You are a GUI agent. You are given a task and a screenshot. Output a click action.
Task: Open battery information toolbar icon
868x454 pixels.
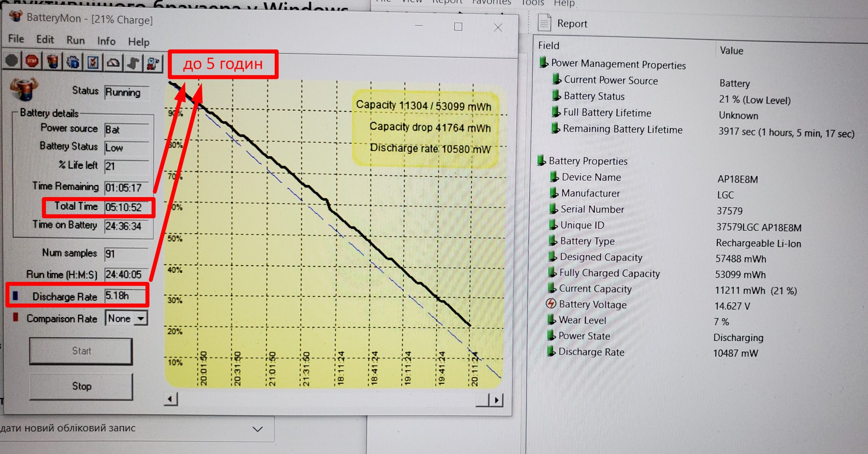pos(53,62)
